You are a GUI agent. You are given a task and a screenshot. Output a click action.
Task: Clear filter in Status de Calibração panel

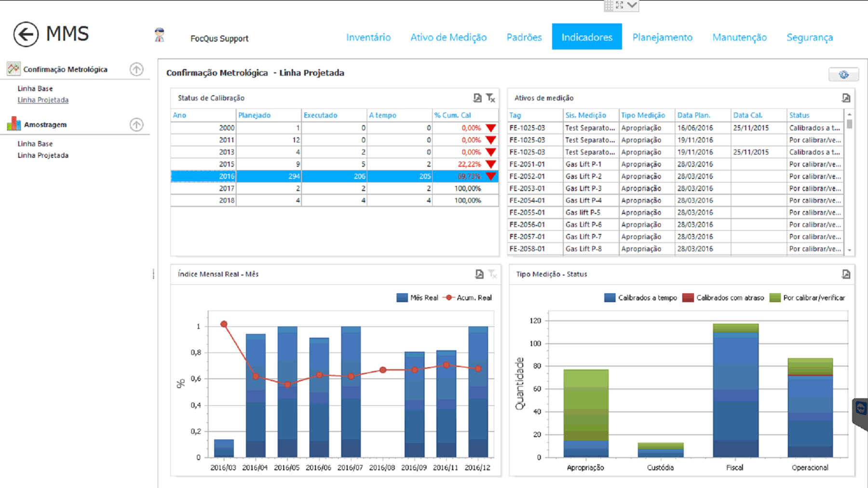click(x=491, y=98)
